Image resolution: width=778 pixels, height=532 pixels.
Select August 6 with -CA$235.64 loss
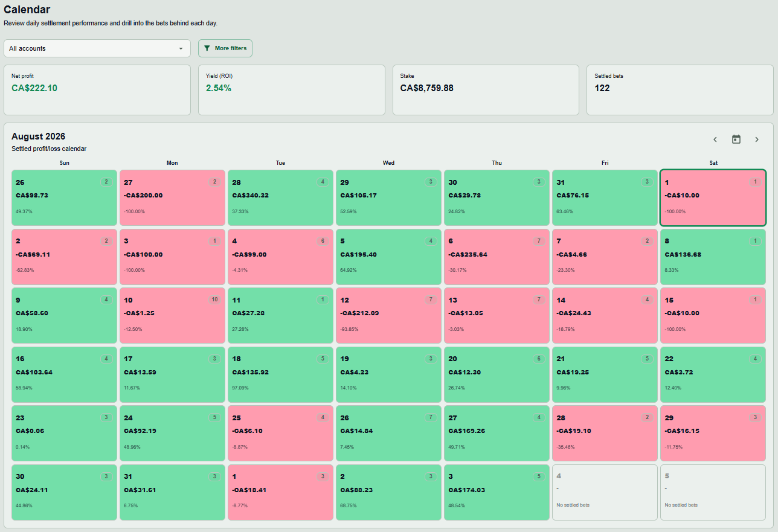coord(497,257)
